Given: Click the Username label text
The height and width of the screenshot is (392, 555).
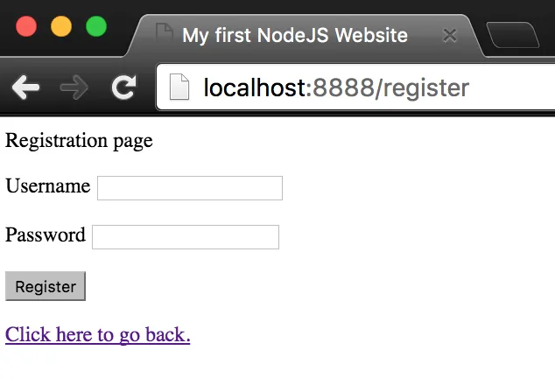Looking at the screenshot, I should pos(48,185).
